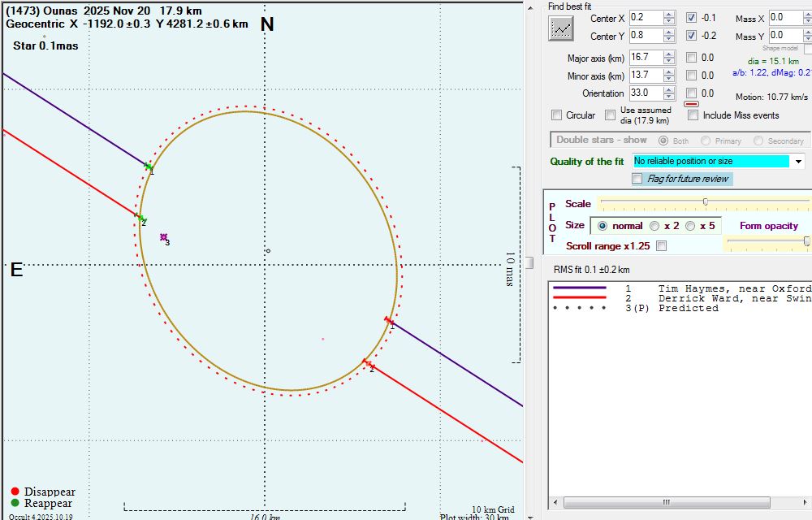
Task: Click chord 2 disappear marker on ellipse
Action: 367,362
